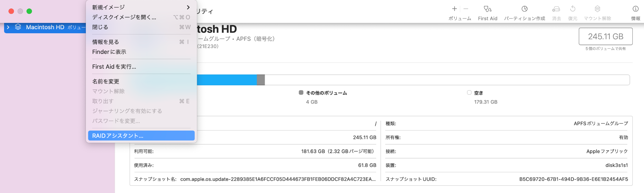Click the disabled マウント解除 menu entry
Screen dimensions: 644x193
pos(141,91)
